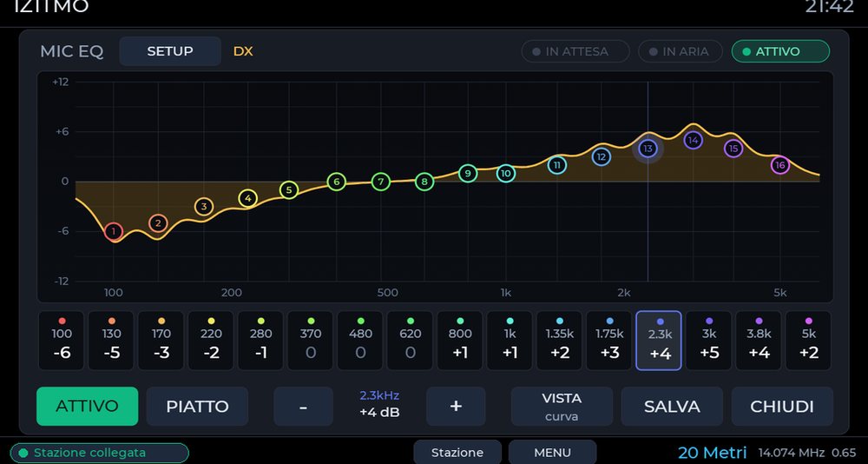The image size is (868, 464).
Task: Select EQ node 10 on the curve
Action: click(x=506, y=174)
